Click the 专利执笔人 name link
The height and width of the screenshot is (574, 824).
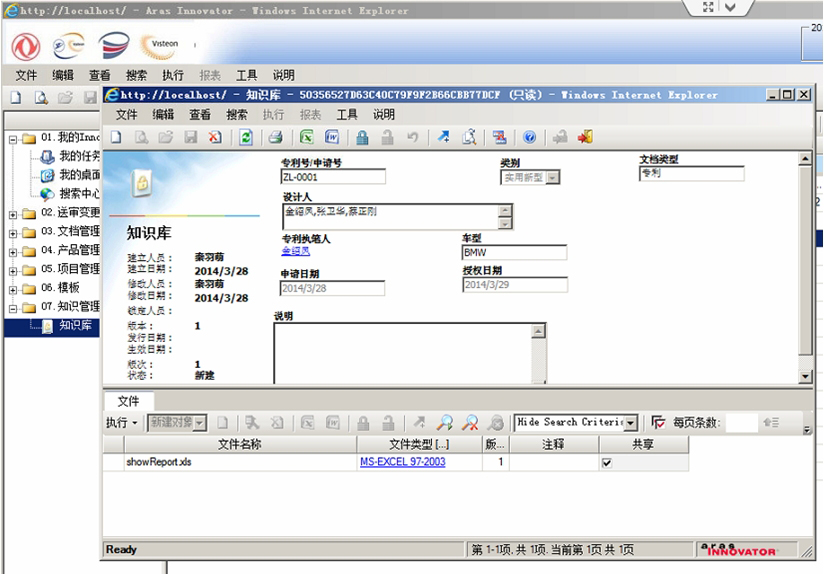(296, 251)
